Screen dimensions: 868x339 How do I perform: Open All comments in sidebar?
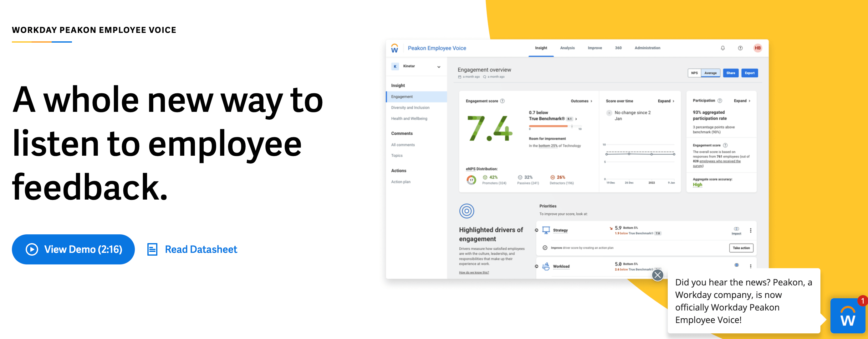click(403, 145)
